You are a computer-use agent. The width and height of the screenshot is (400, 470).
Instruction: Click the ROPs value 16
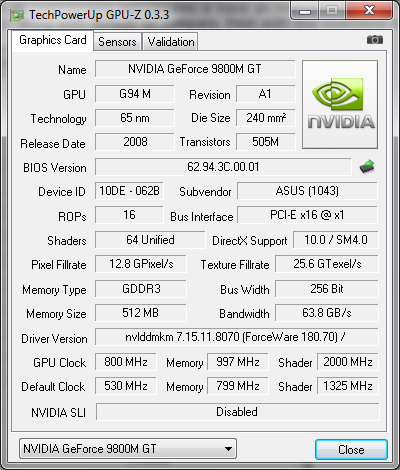coord(129,215)
